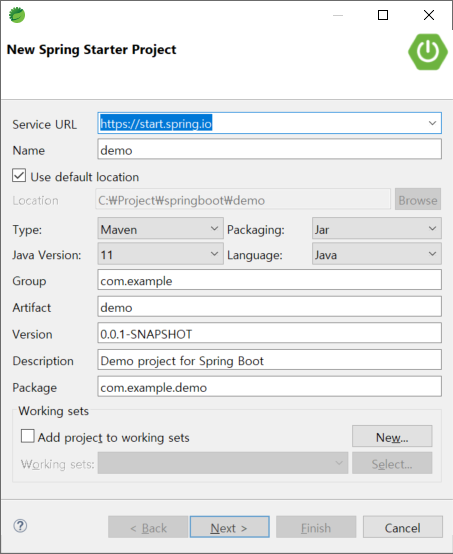Click the Description label
The image size is (453, 554).
(x=43, y=361)
